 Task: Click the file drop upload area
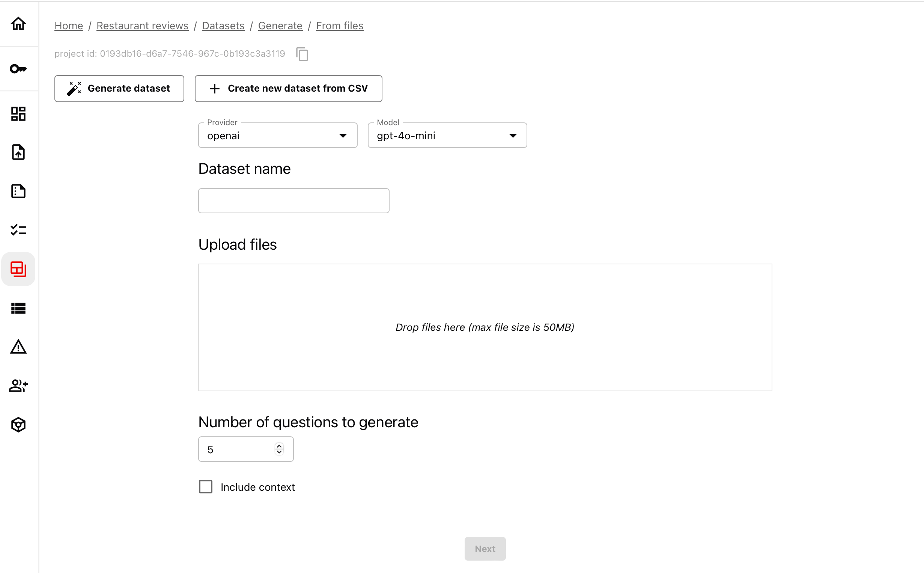click(x=485, y=327)
